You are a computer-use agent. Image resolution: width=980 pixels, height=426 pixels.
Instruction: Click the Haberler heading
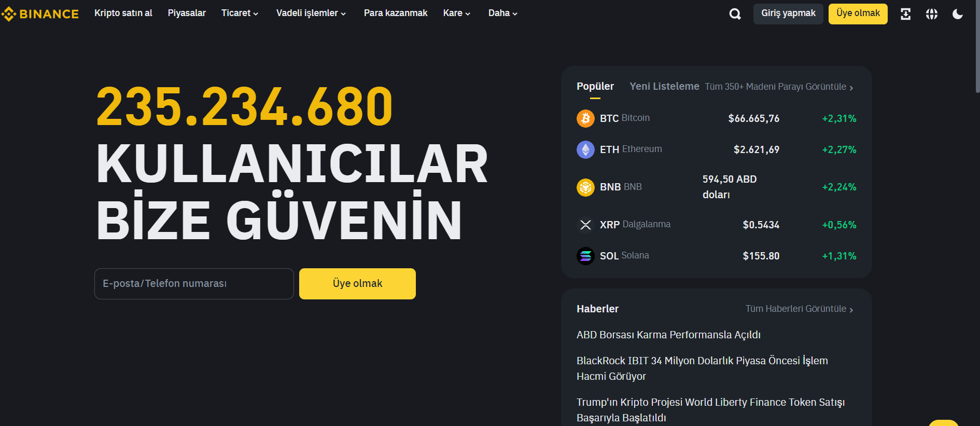(597, 309)
